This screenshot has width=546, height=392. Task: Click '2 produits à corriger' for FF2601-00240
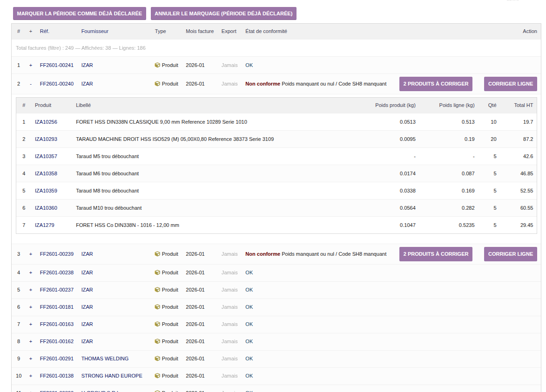(436, 84)
